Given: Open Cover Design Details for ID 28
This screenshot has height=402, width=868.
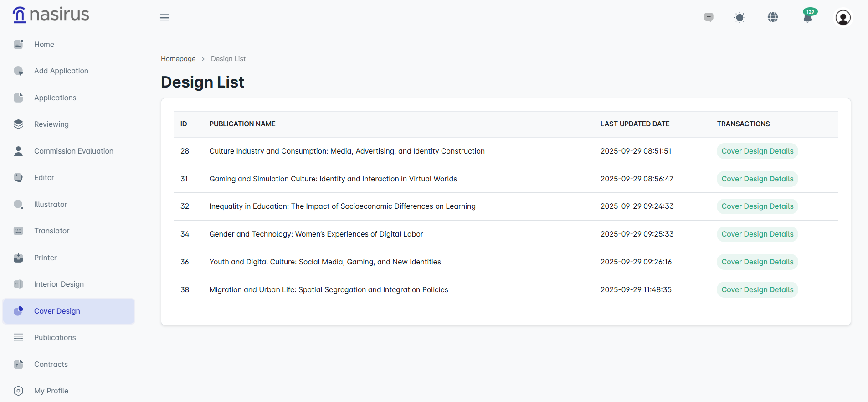Looking at the screenshot, I should [x=757, y=151].
